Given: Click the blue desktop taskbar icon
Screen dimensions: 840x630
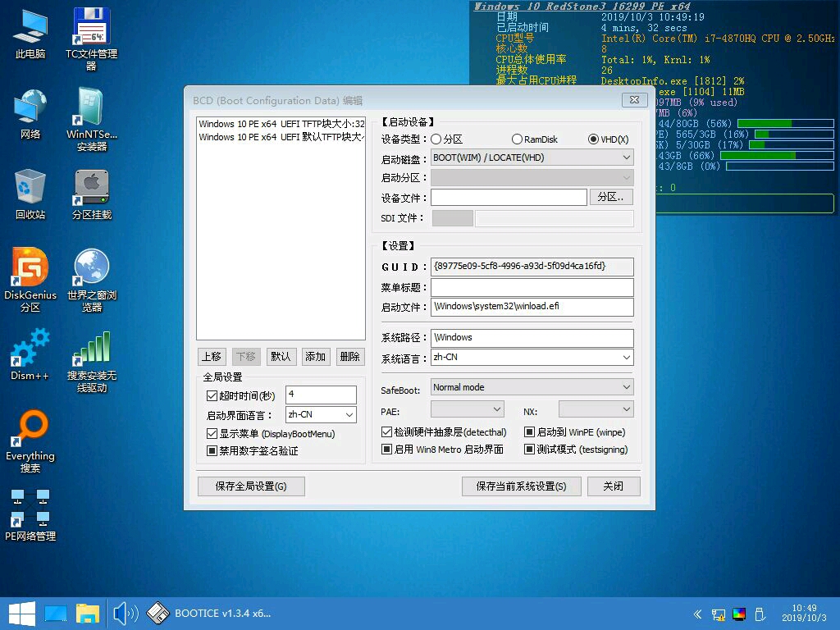Looking at the screenshot, I should pos(56,614).
